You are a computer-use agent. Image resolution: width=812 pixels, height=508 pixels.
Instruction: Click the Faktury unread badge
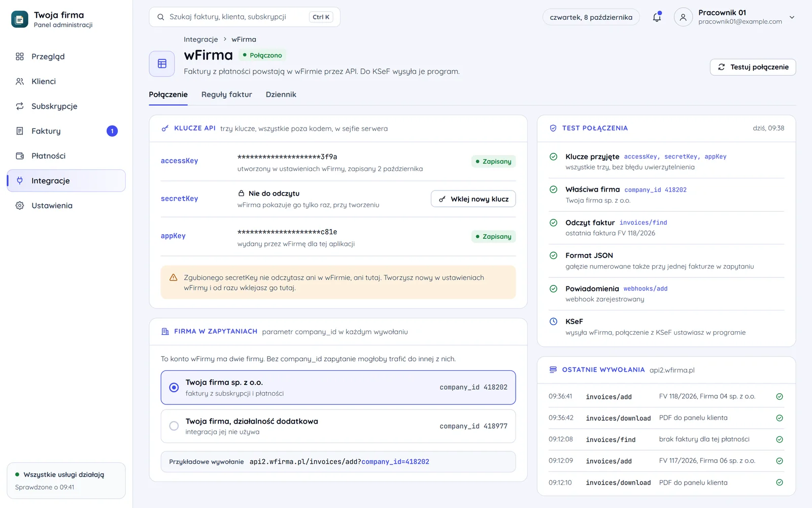(112, 131)
